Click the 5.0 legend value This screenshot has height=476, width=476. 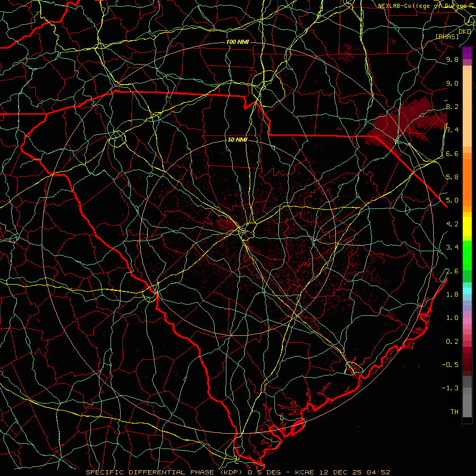coord(452,200)
